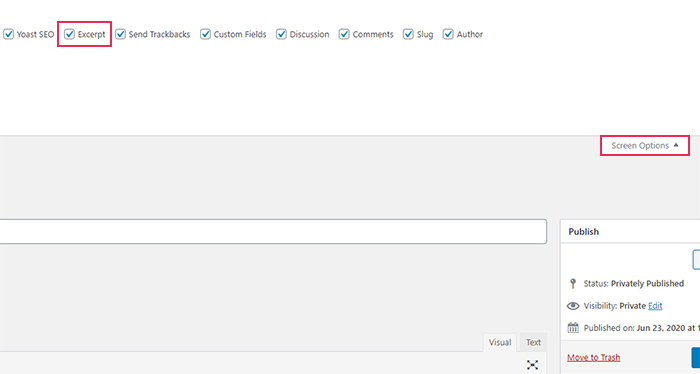The height and width of the screenshot is (374, 700).
Task: Click into the post title field
Action: 273,231
